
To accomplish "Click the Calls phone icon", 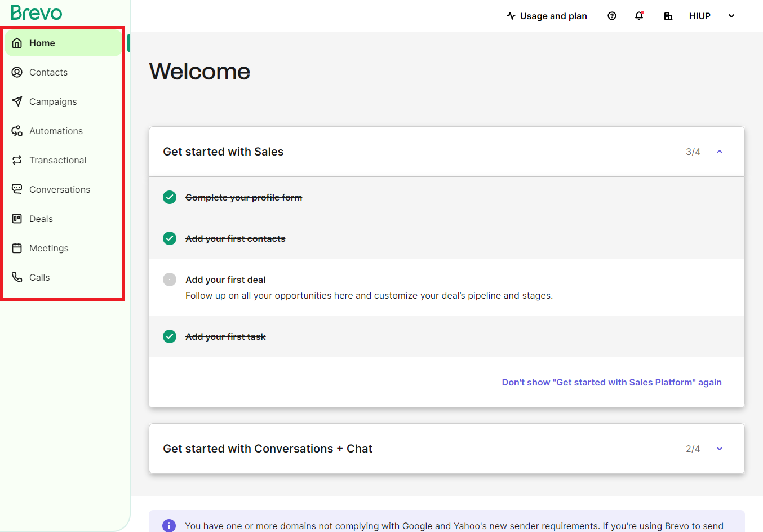I will [17, 277].
